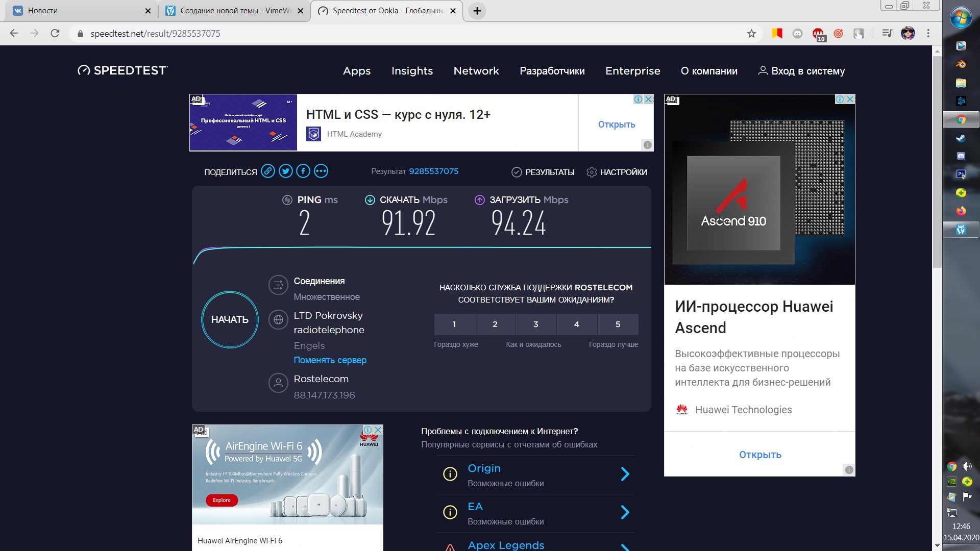Go back to the previous page
This screenshot has height=551, width=980.
(14, 33)
